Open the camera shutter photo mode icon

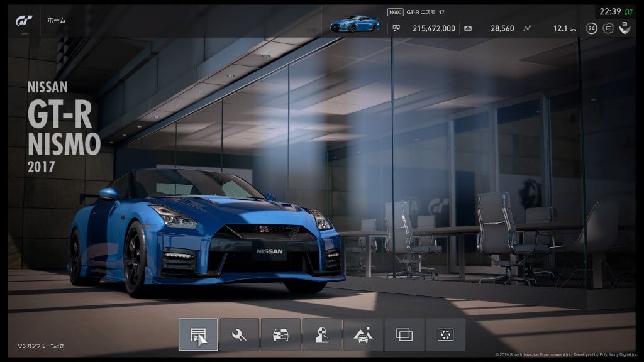(446, 335)
